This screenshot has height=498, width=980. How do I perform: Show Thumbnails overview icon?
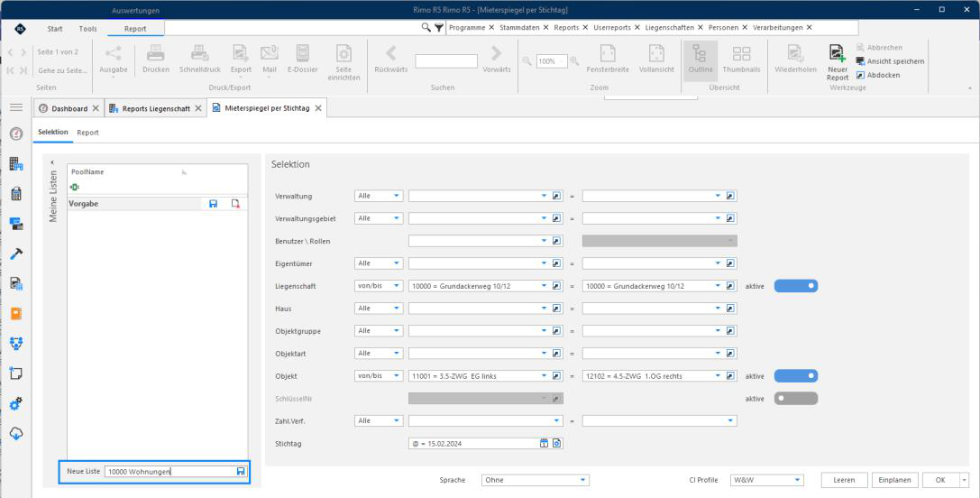coord(741,53)
